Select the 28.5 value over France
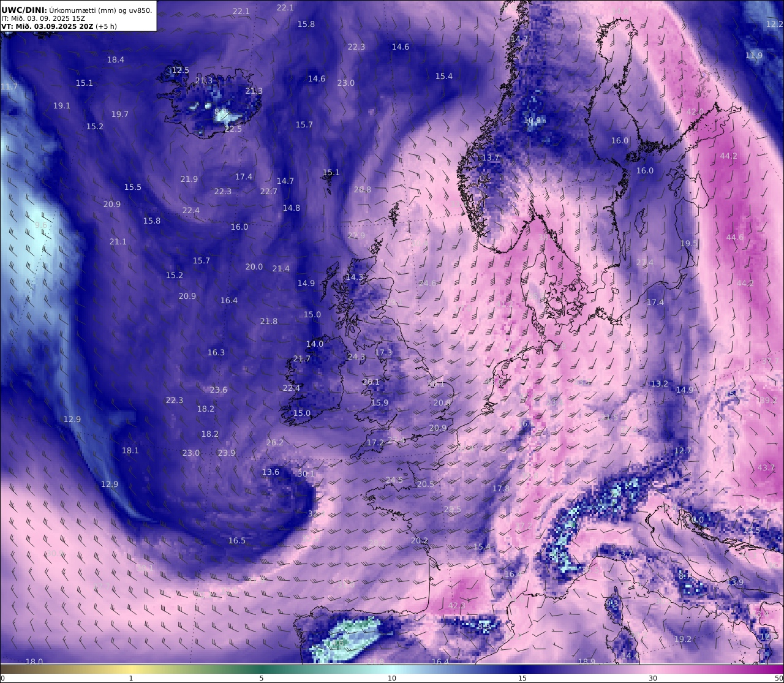Image resolution: width=784 pixels, height=683 pixels. coord(452,509)
